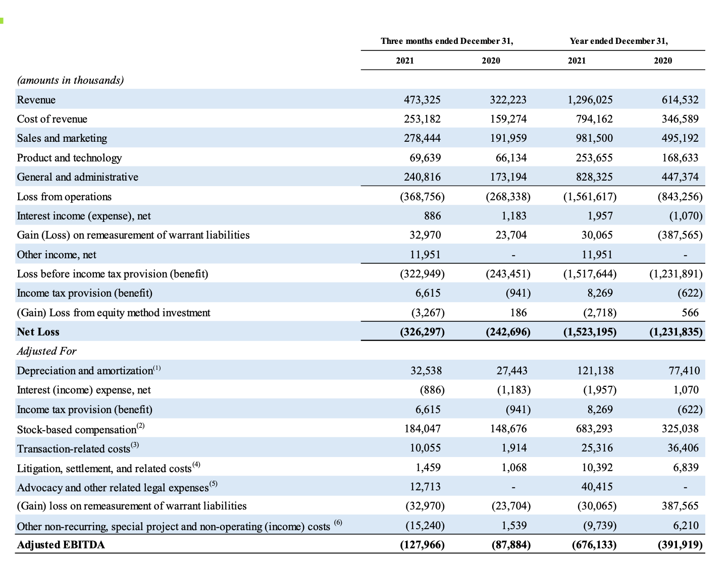Screen dimensions: 728x569
Task: Select the italic "Adjusted For" heading
Action: coord(46,351)
